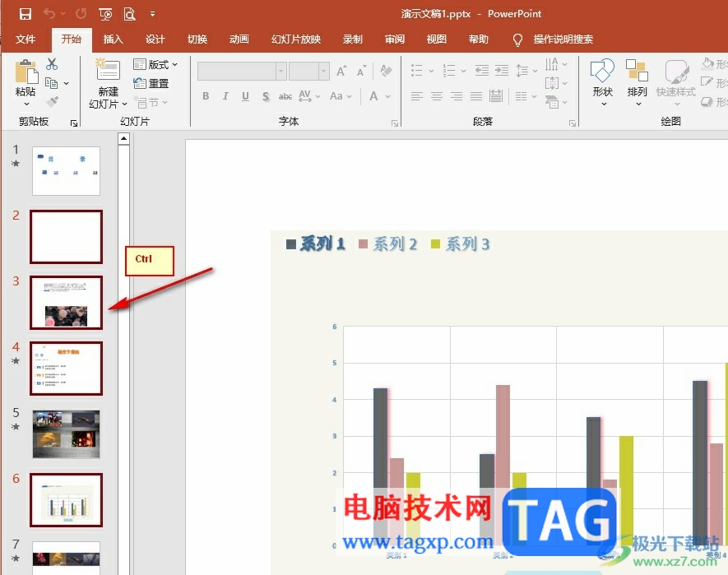Open the change case Aa dropdown
The width and height of the screenshot is (728, 575).
341,96
